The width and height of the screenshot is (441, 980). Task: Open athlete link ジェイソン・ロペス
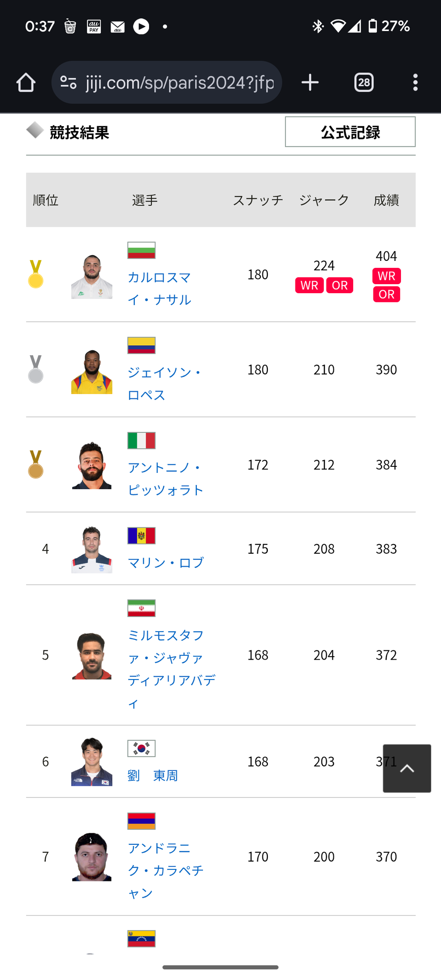pos(165,383)
